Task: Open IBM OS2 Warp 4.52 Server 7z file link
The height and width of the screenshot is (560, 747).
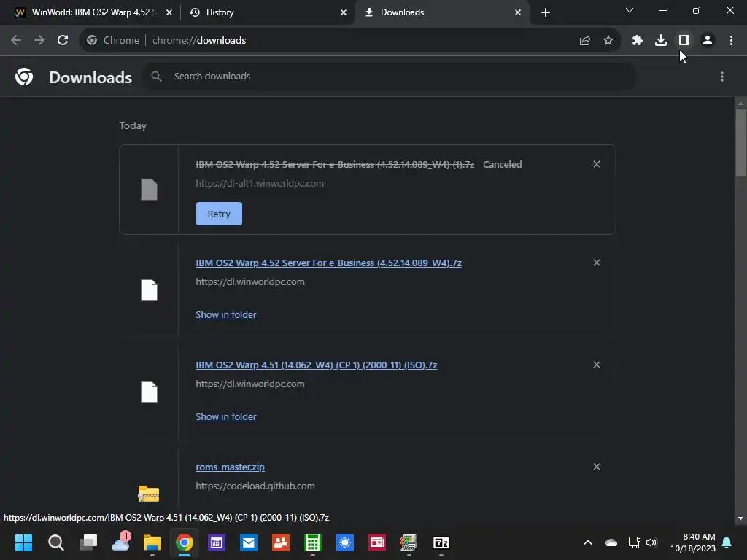Action: [329, 262]
